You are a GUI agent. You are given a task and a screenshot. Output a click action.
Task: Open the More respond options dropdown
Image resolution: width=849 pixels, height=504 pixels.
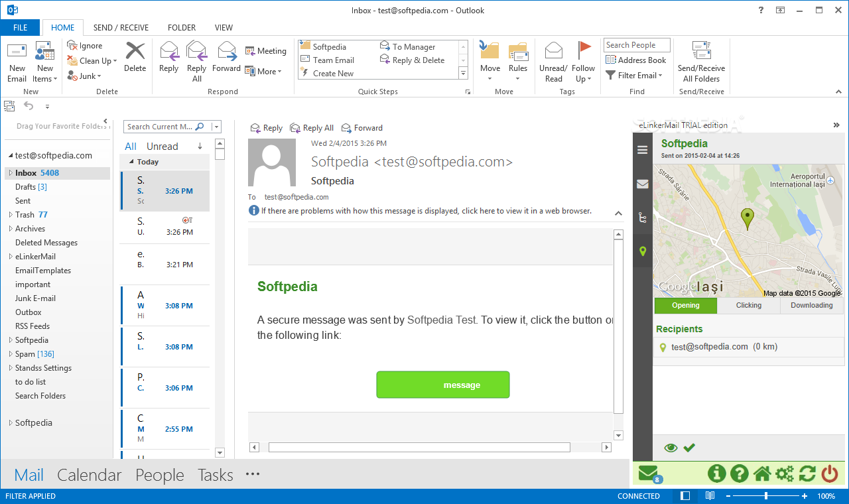pyautogui.click(x=263, y=71)
